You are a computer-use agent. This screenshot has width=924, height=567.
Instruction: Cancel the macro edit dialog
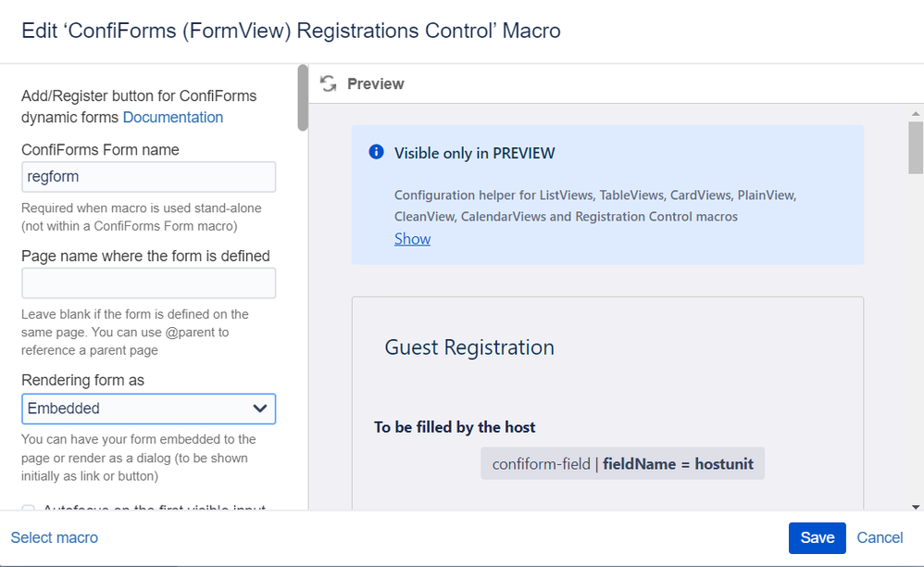(880, 537)
